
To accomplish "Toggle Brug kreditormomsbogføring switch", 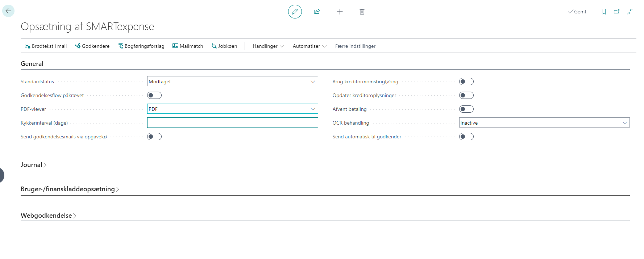I will tap(466, 82).
